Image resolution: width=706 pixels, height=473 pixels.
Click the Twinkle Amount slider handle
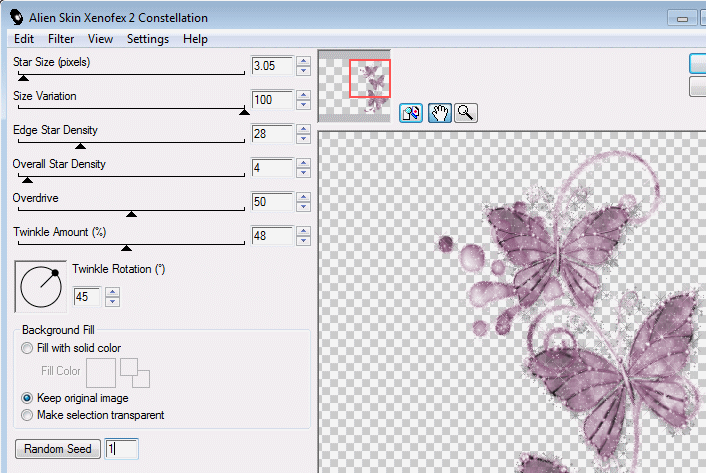[x=127, y=248]
